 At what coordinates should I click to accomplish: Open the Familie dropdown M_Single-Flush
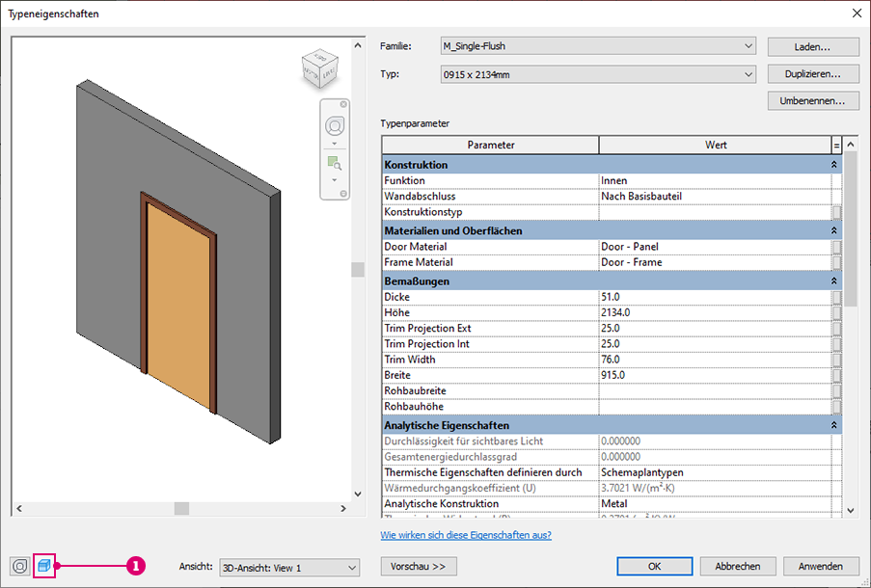tap(598, 46)
